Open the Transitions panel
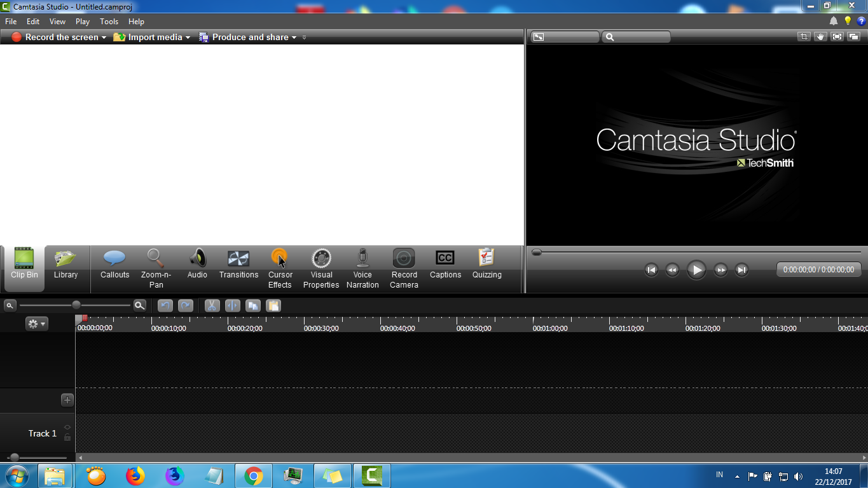Viewport: 868px width, 488px height. 238,264
